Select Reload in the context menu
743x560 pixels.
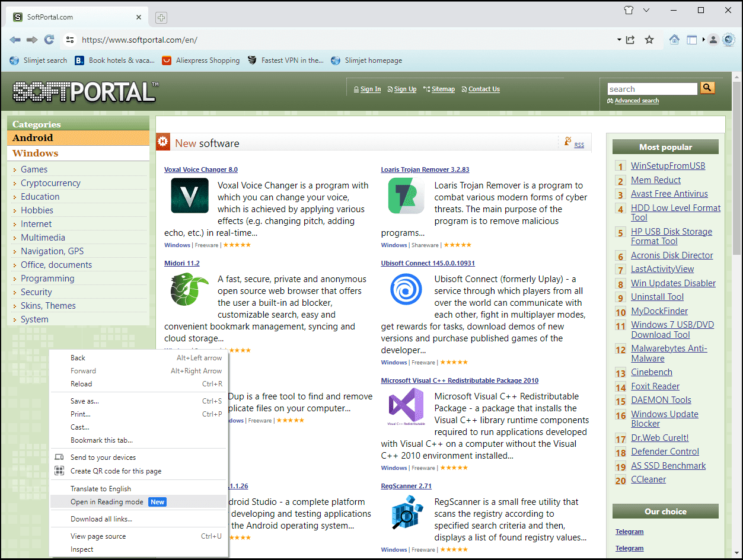coord(139,384)
